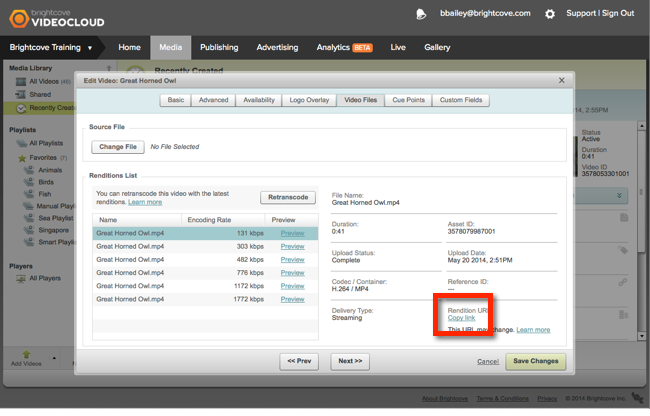650x416 pixels.
Task: Click the tag icon in right panel
Action: [623, 250]
